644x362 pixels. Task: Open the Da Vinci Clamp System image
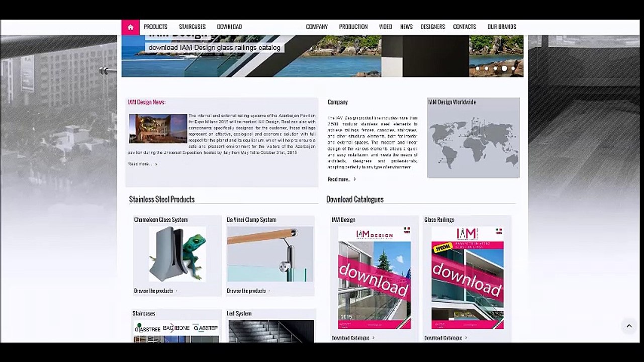tap(270, 254)
